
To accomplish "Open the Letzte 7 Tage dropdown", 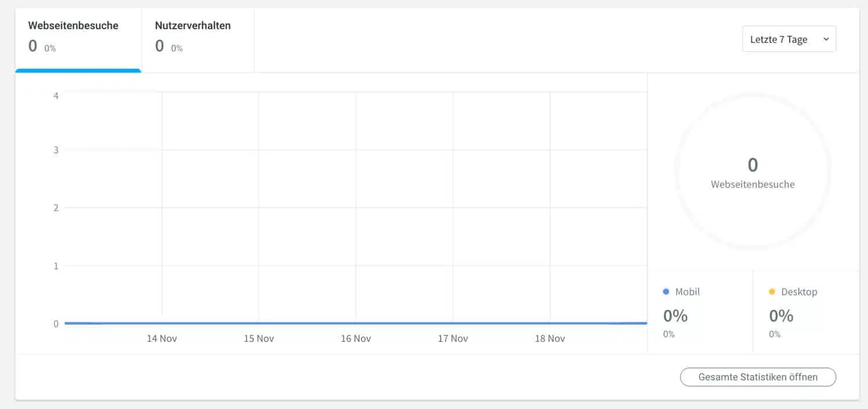I will [788, 39].
